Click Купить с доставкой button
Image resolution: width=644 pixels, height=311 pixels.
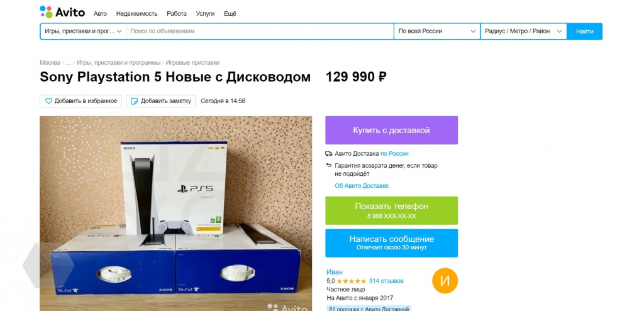[x=391, y=130]
